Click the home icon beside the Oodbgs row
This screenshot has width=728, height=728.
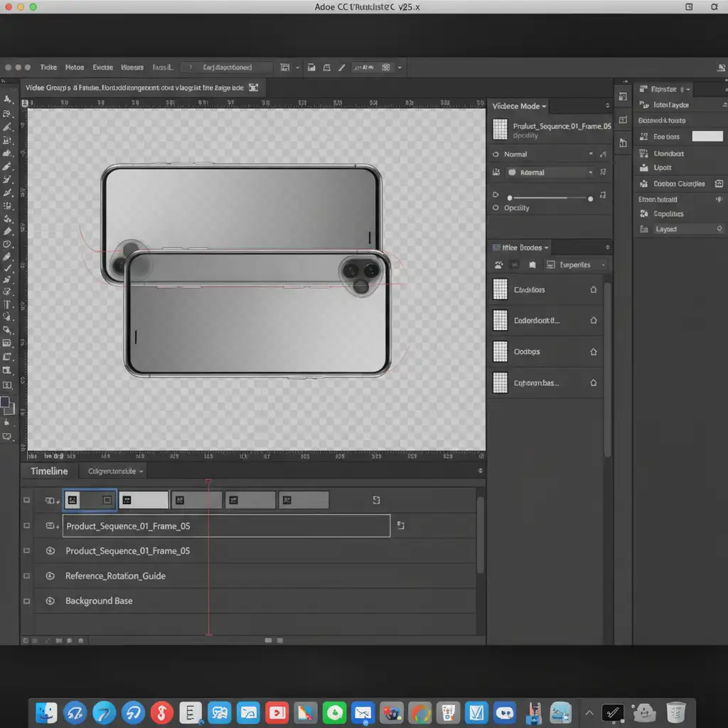[594, 352]
